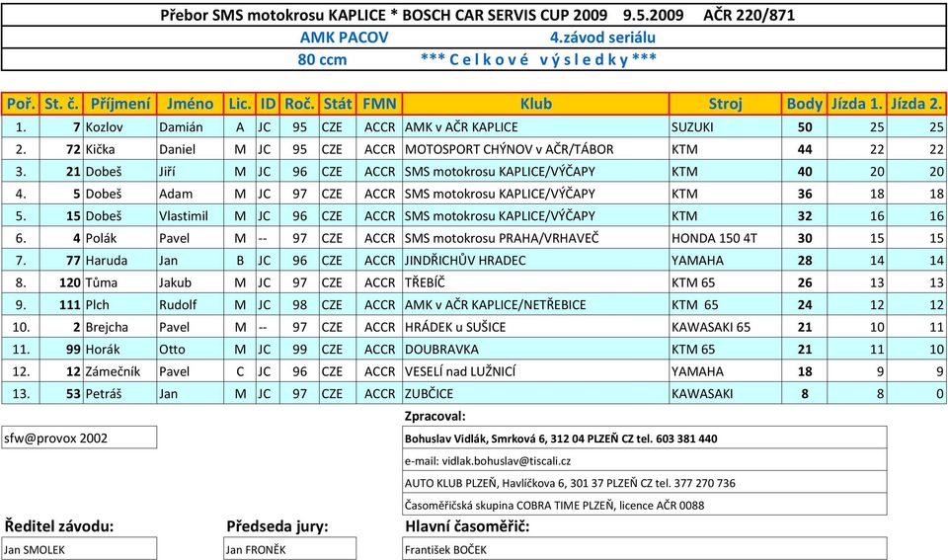Click license cell 'B' in Haruda row
This screenshot has height=560, width=948.
[240, 261]
